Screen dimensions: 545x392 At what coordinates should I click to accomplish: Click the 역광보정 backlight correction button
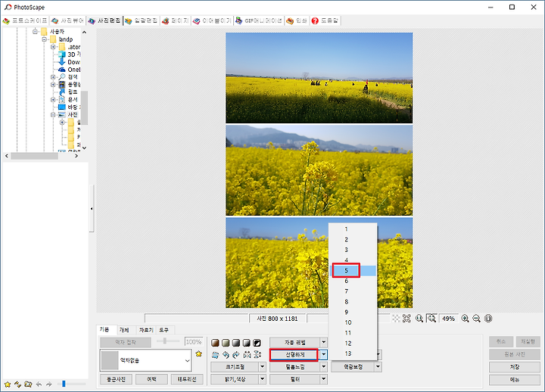point(353,367)
